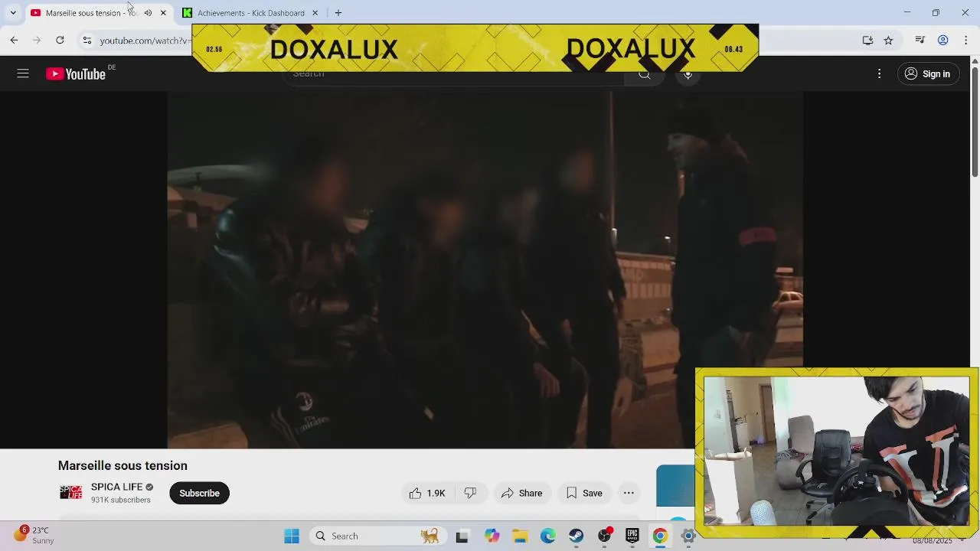Go to the YouTube home logo
The width and height of the screenshot is (980, 551).
point(75,73)
